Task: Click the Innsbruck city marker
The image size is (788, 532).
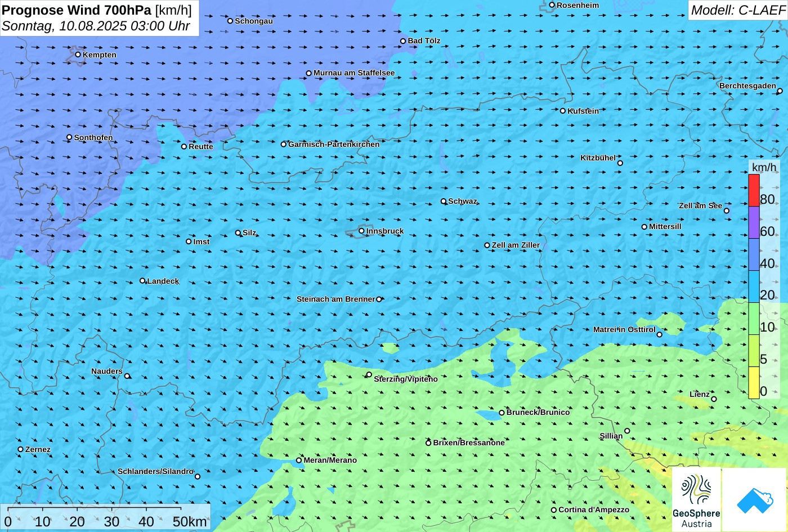Action: [361, 231]
